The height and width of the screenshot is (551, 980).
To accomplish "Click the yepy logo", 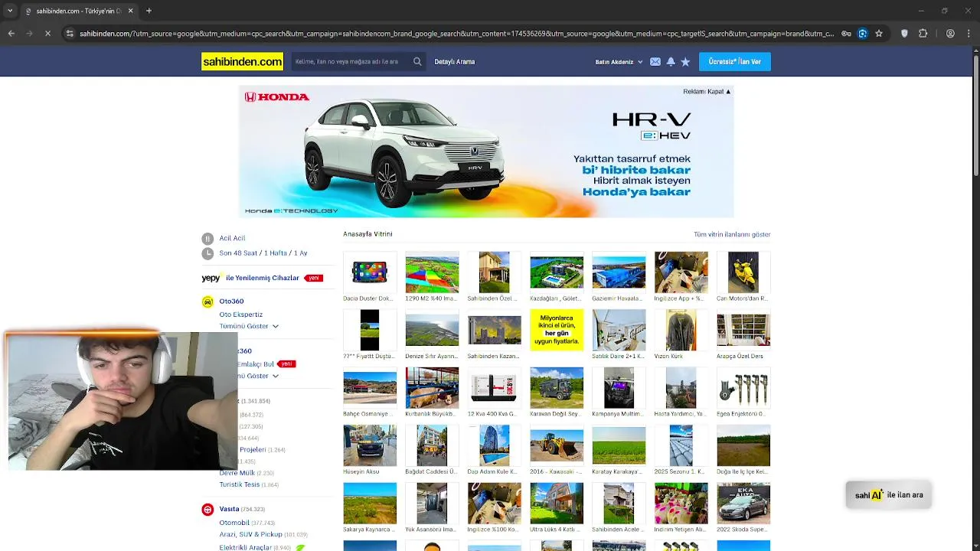I will [211, 278].
